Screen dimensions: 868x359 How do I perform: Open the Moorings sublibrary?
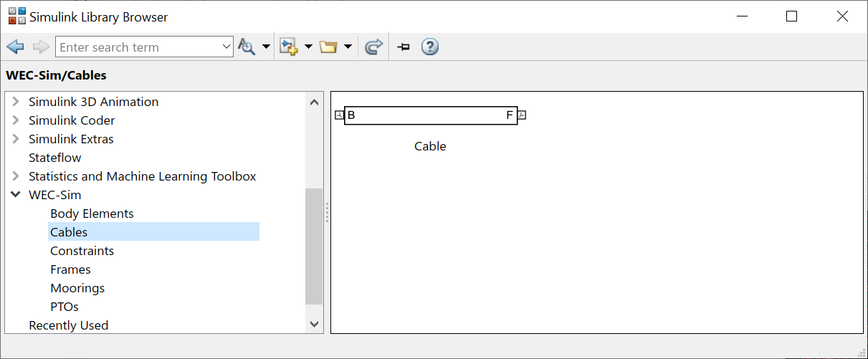click(77, 288)
